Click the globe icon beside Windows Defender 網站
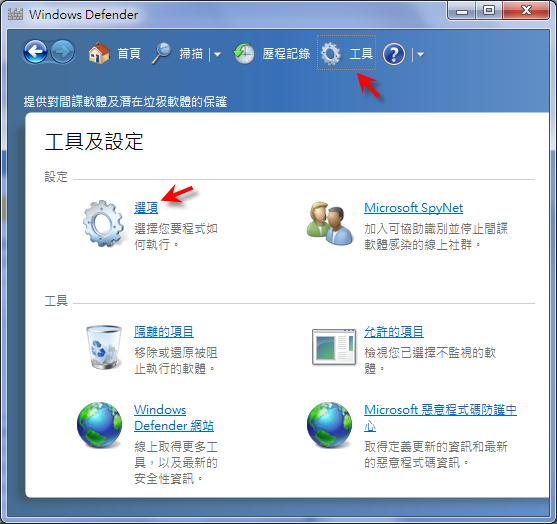Viewport: 557px width, 524px height. (x=99, y=425)
